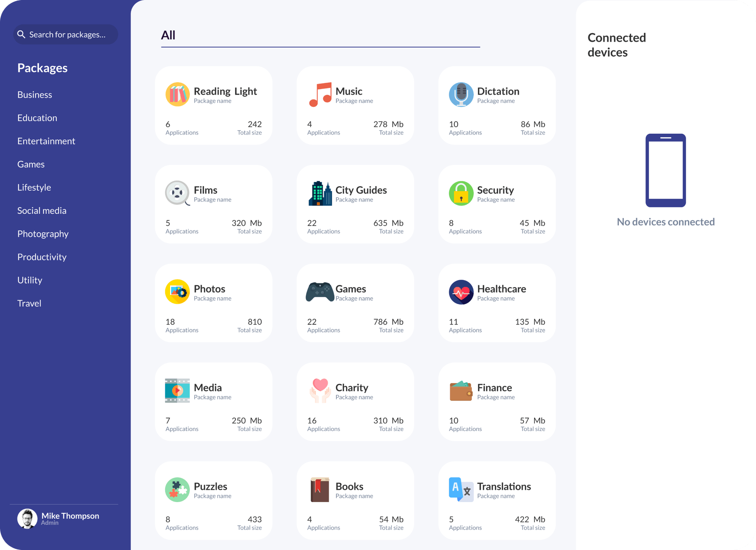
Task: Click the Translations language icon
Action: click(461, 490)
